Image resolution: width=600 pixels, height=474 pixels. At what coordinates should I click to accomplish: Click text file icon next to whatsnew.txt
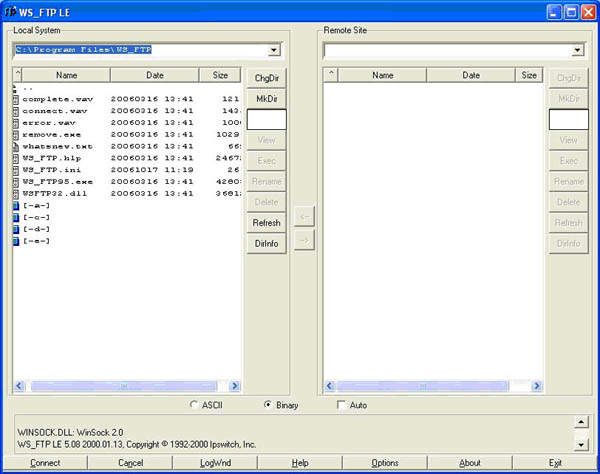(x=16, y=147)
